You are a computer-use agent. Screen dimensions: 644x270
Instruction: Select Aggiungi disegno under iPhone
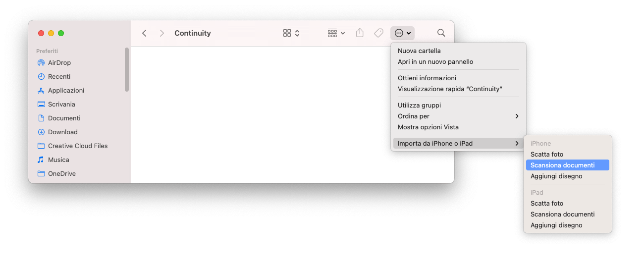click(568, 176)
